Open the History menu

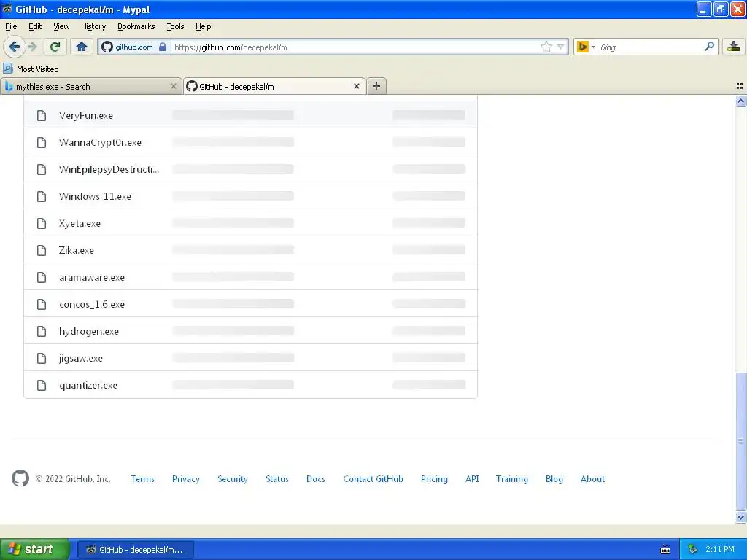pos(93,26)
